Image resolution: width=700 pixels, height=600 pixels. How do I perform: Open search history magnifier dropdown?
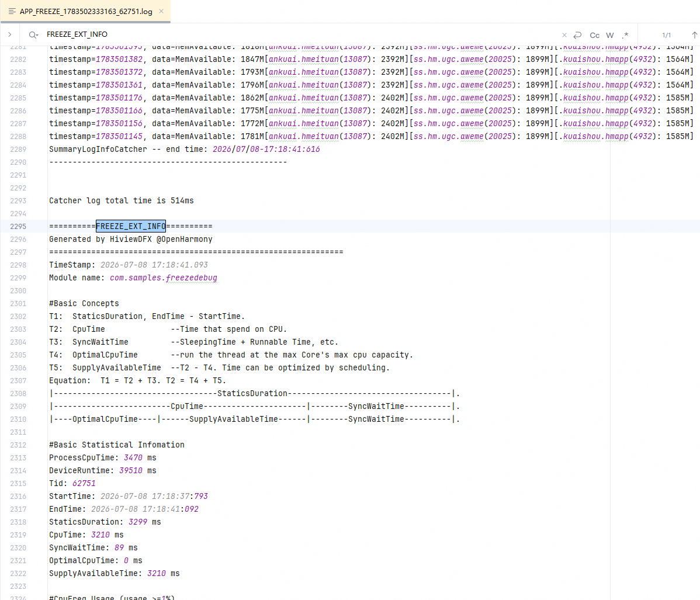[33, 34]
